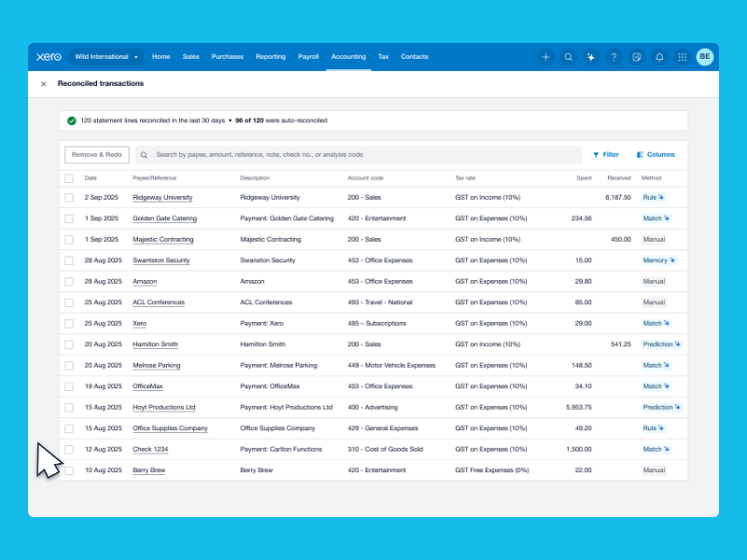Click the Rule badge for Ridgeway University
The image size is (747, 560).
point(654,197)
